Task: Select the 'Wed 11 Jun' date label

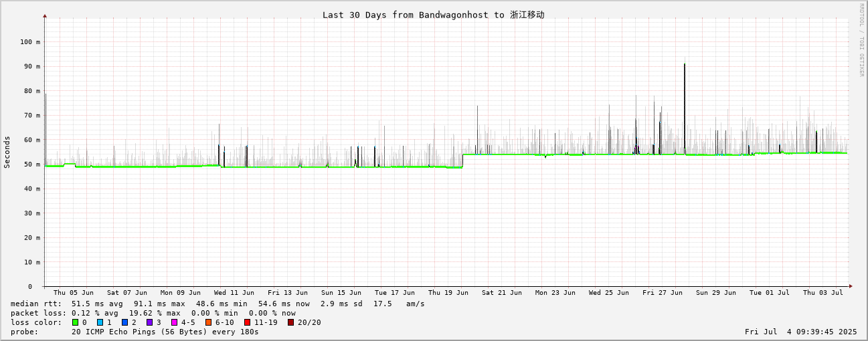Action: pyautogui.click(x=234, y=293)
